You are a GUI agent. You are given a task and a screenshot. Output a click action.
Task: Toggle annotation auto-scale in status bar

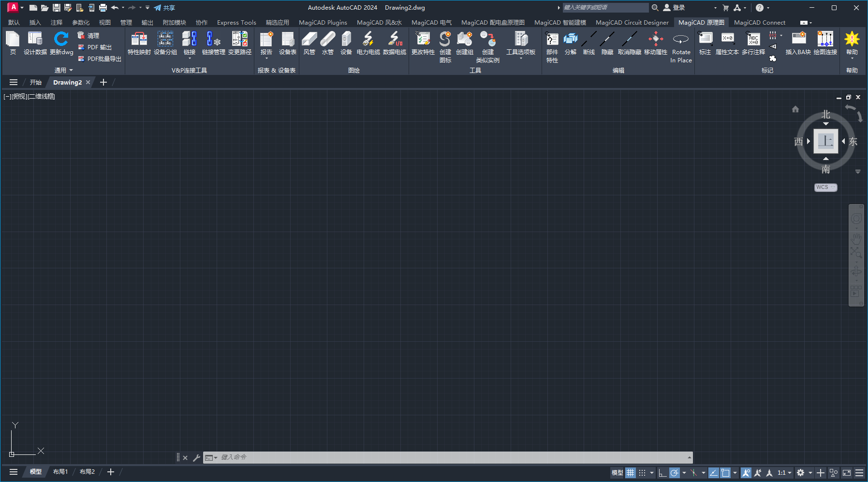[758, 473]
